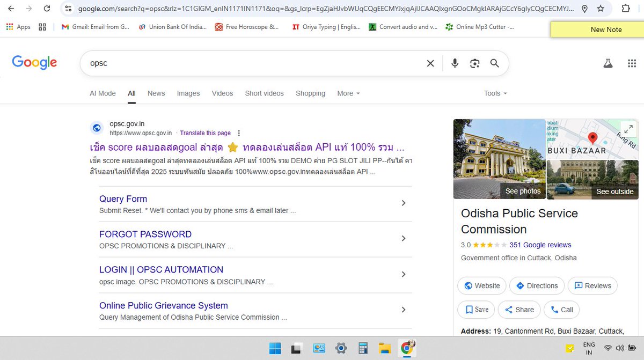Click Translate this page link
Viewport: 644px width, 360px height.
[x=205, y=133]
